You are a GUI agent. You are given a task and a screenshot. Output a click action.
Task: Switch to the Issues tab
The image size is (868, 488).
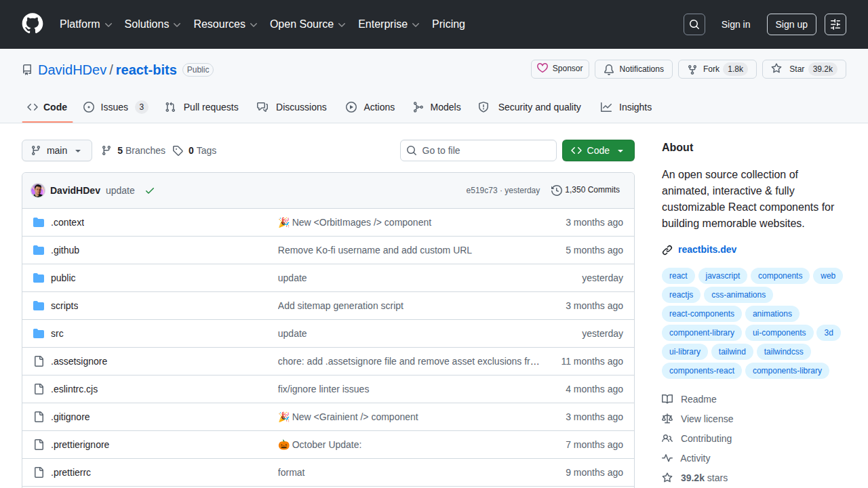[x=115, y=107]
